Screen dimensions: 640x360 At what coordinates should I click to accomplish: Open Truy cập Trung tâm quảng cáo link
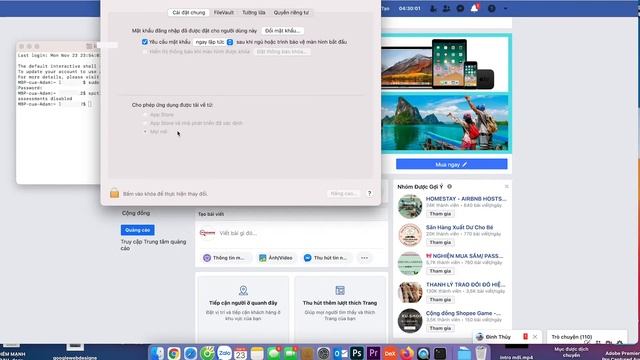coord(153,245)
